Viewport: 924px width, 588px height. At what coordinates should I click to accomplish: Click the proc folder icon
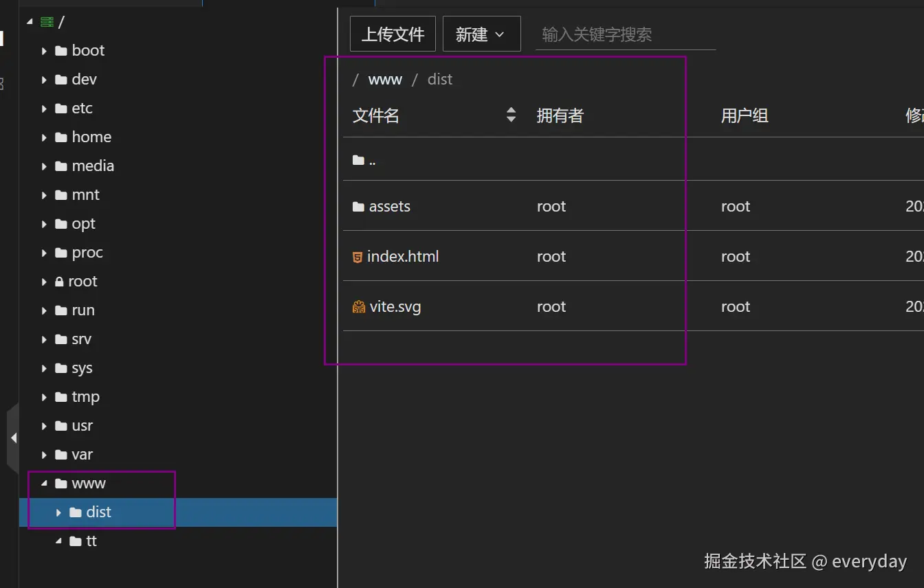click(x=61, y=253)
